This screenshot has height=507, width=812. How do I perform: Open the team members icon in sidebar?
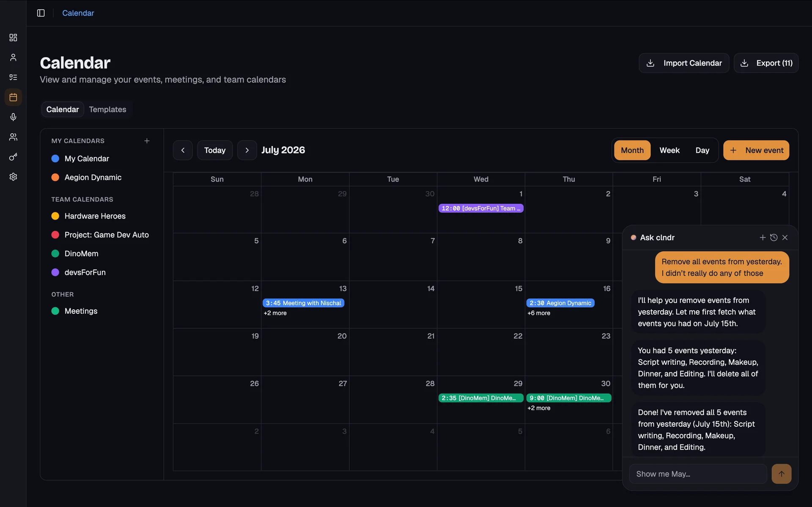13,137
